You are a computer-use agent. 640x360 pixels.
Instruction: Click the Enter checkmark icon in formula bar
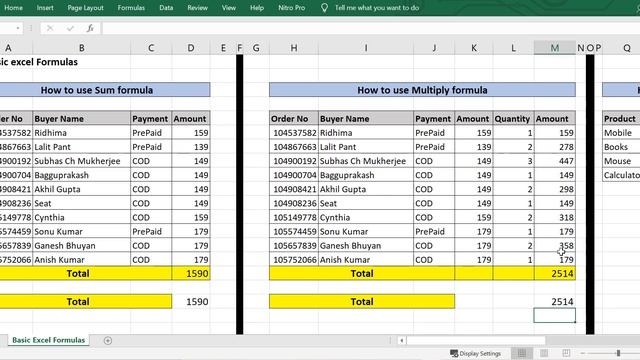point(70,28)
